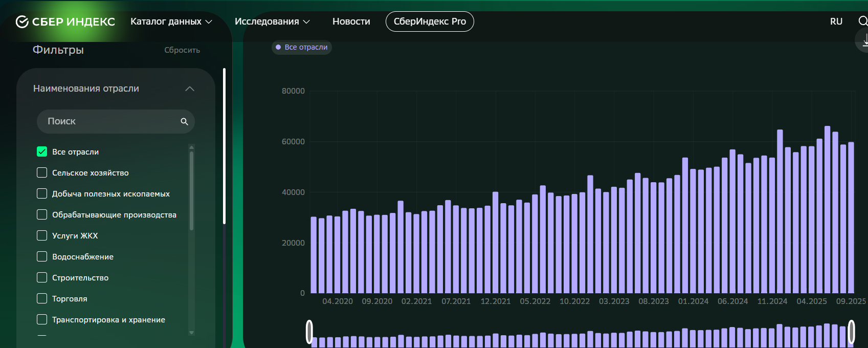Open the site search icon at top right
868x348 pixels.
(862, 21)
